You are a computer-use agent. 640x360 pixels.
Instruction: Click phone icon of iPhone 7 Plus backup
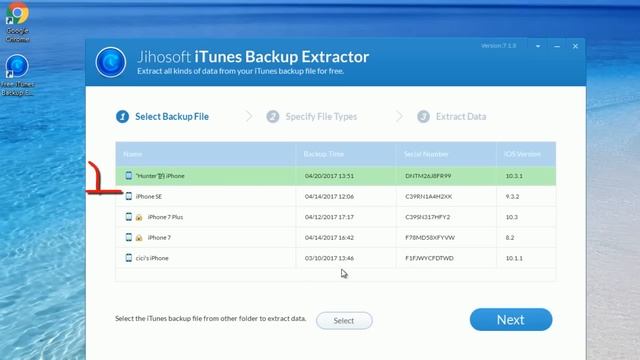pos(129,216)
